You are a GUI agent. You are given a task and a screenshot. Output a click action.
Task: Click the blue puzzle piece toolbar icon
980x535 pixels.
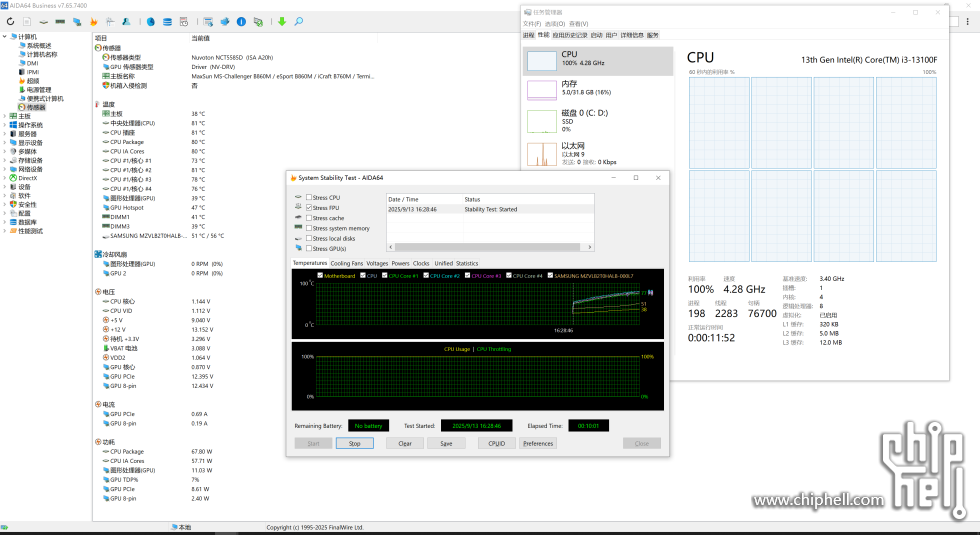pos(225,21)
